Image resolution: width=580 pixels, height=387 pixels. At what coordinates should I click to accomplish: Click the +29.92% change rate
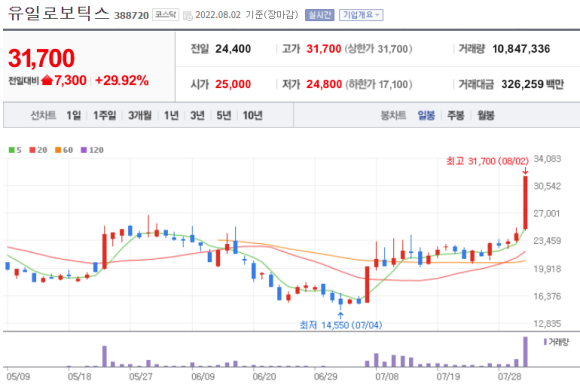tap(122, 80)
